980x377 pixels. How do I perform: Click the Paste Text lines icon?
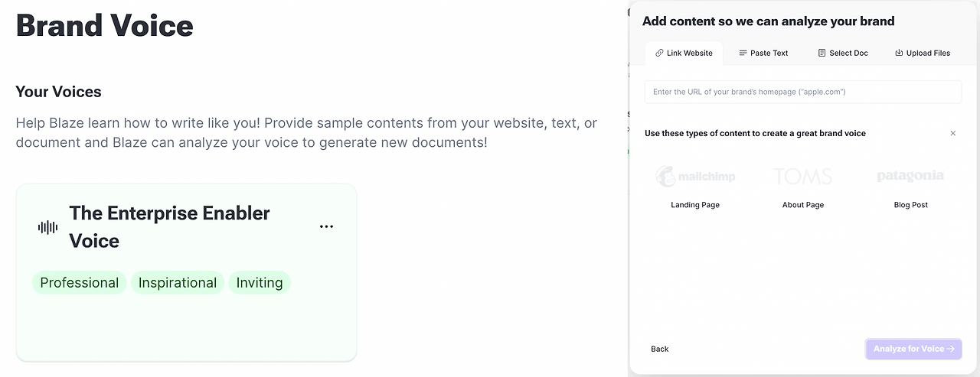(743, 54)
